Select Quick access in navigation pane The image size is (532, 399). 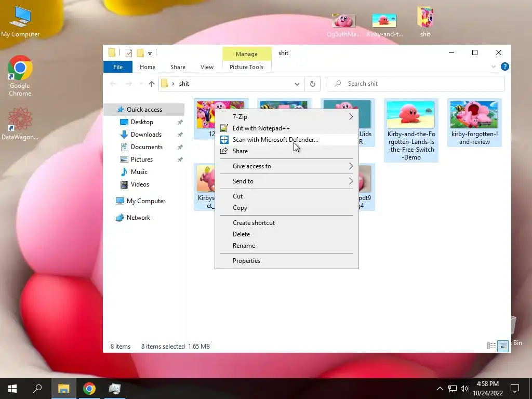coord(144,110)
